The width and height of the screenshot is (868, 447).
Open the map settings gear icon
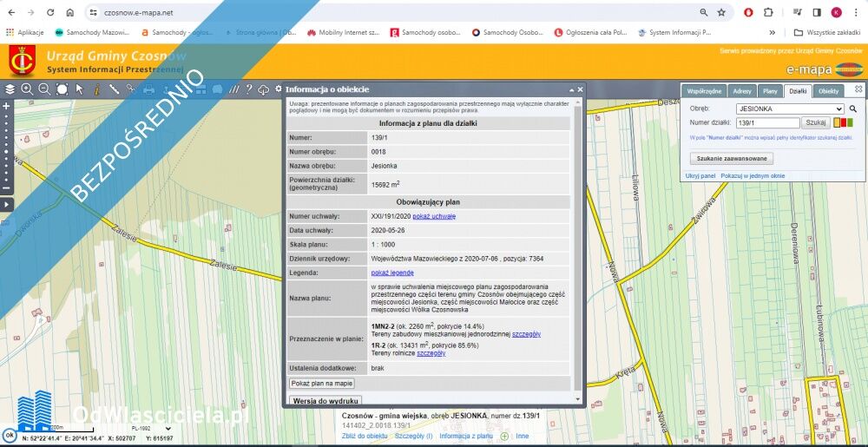click(x=278, y=89)
